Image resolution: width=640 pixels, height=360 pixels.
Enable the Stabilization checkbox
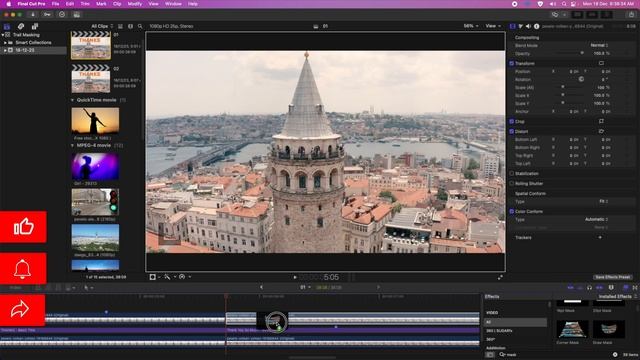click(512, 173)
